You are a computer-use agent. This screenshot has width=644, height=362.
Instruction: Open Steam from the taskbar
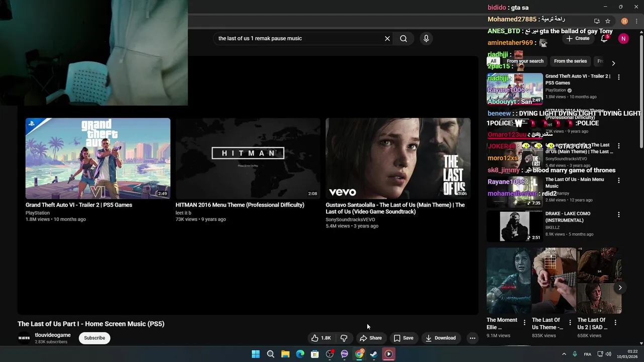(374, 354)
